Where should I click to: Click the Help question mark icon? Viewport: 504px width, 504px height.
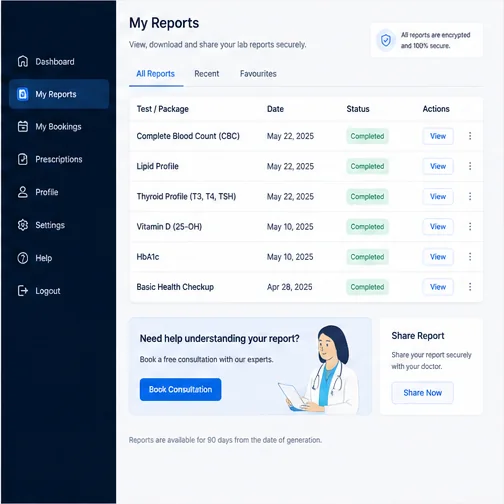point(23,258)
